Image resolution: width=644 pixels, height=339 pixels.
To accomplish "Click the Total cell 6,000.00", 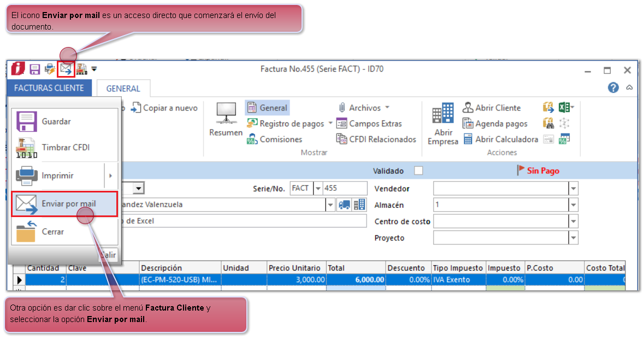I will [356, 280].
